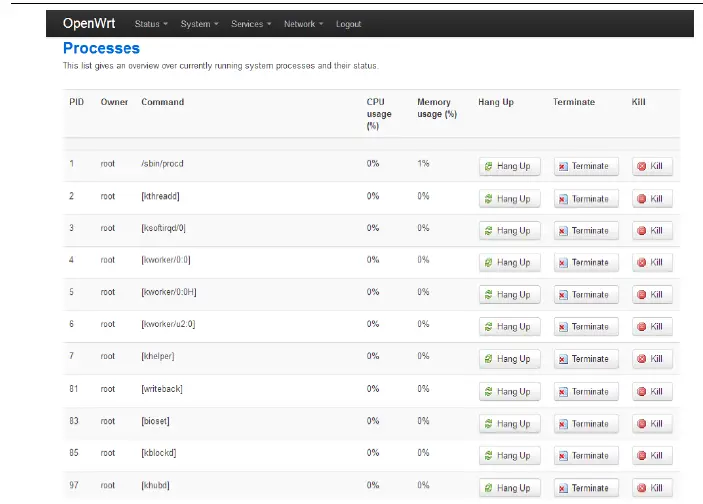Expand the Network menu in navbar
Viewport: 703px width, 504px height.
303,24
